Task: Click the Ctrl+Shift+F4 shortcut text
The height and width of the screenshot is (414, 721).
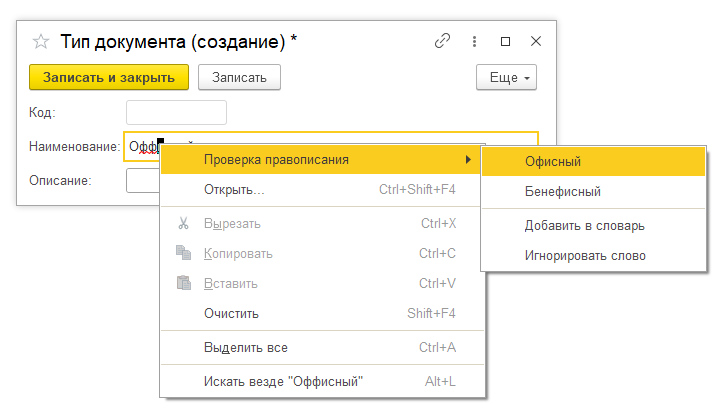Action: (417, 190)
